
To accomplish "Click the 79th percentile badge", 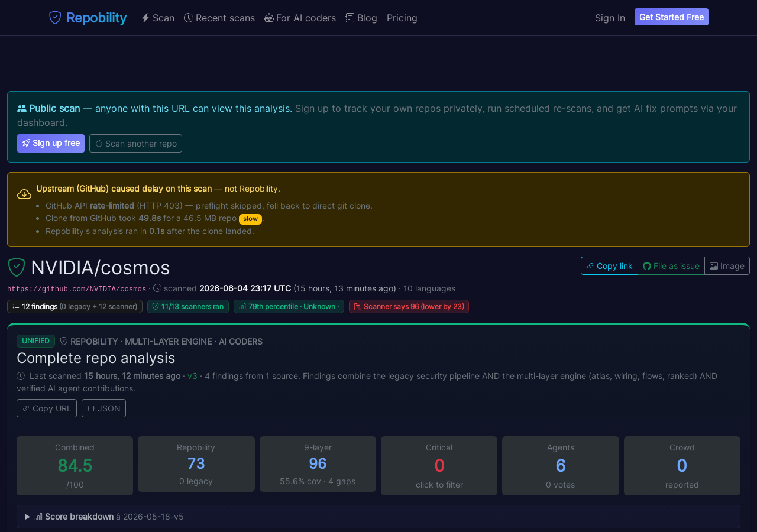I will (x=289, y=306).
